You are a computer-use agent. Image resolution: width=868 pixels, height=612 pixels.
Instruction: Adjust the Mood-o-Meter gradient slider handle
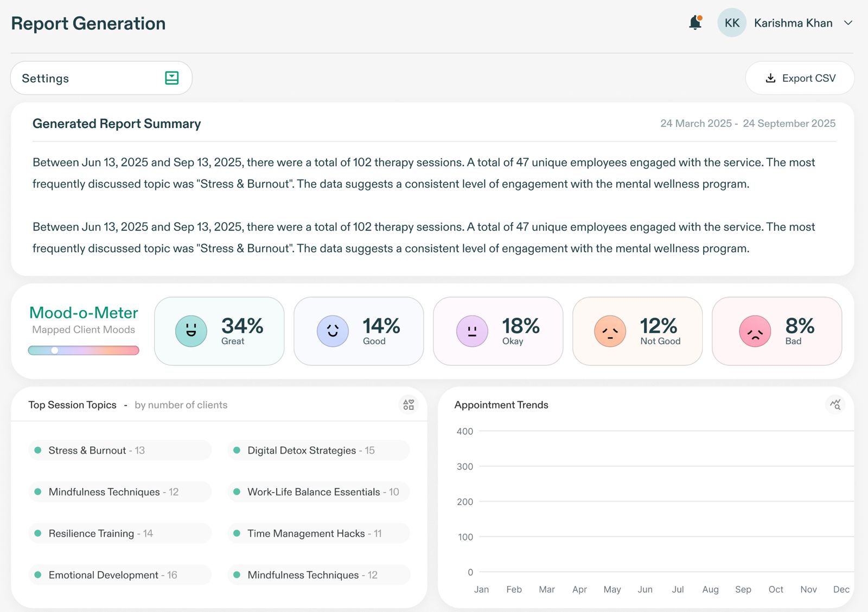coord(55,351)
